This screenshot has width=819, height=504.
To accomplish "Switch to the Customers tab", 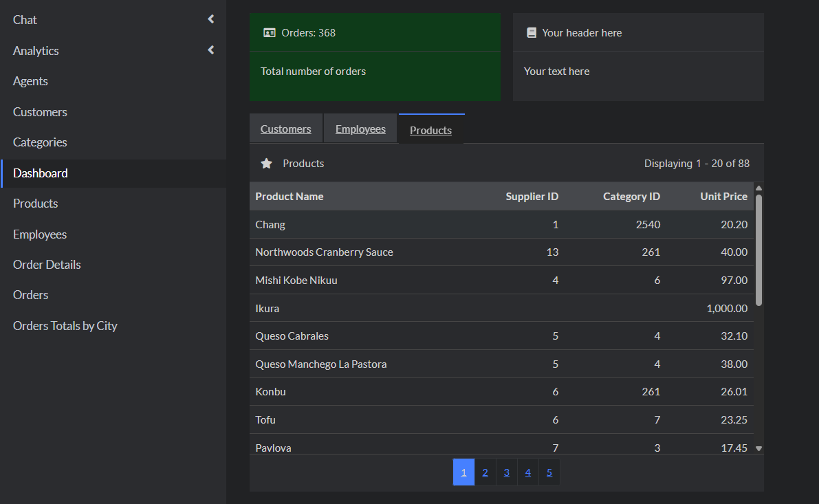I will coord(285,129).
